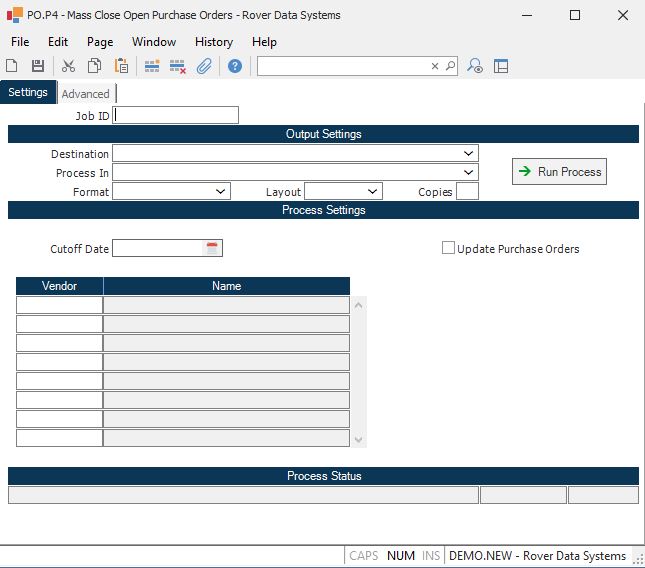The image size is (645, 568).
Task: Enable the Update Purchase Orders checkbox
Action: 448,248
